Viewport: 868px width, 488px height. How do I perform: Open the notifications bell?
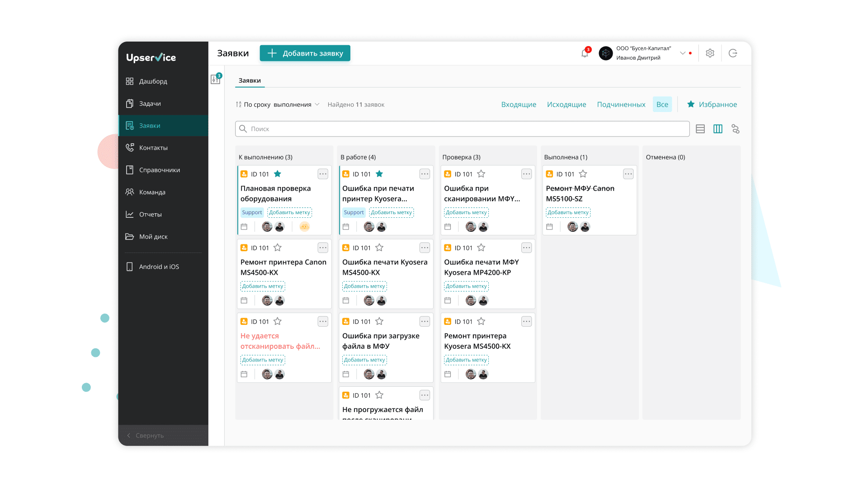point(585,53)
